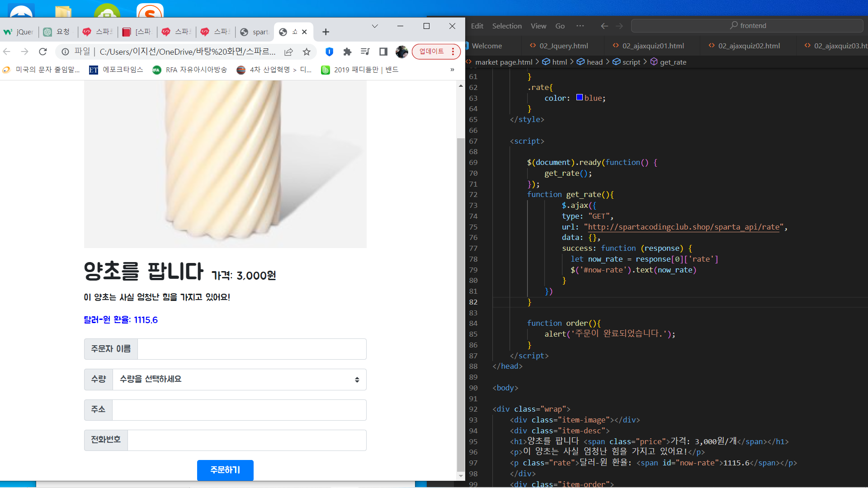
Task: Select market page.html breadcrumb
Action: [x=504, y=62]
